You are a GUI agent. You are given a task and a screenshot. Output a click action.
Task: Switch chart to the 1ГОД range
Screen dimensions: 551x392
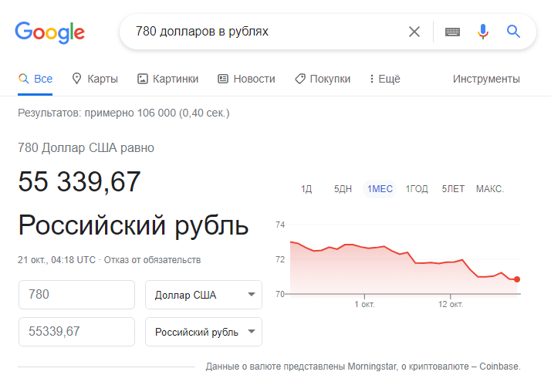(417, 189)
